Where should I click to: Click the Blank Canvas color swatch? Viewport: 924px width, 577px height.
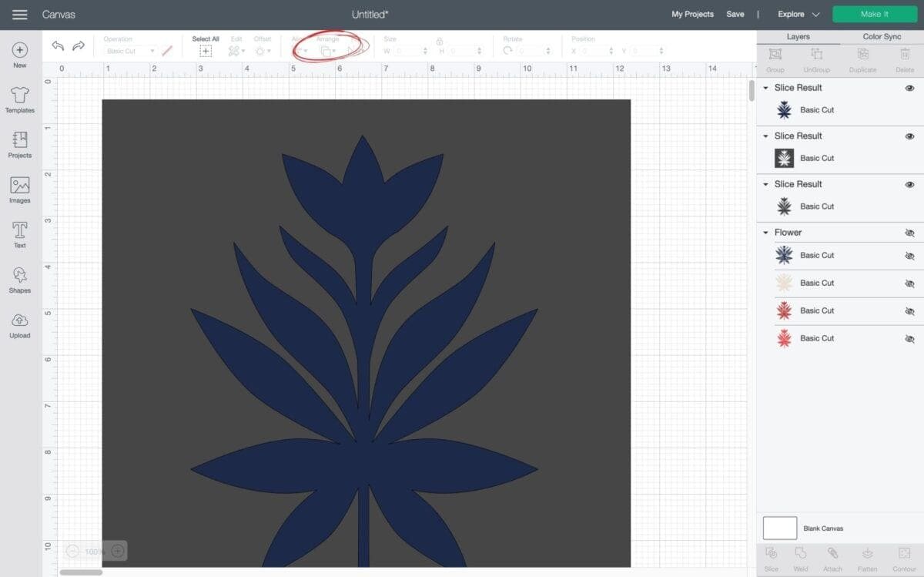click(x=780, y=528)
